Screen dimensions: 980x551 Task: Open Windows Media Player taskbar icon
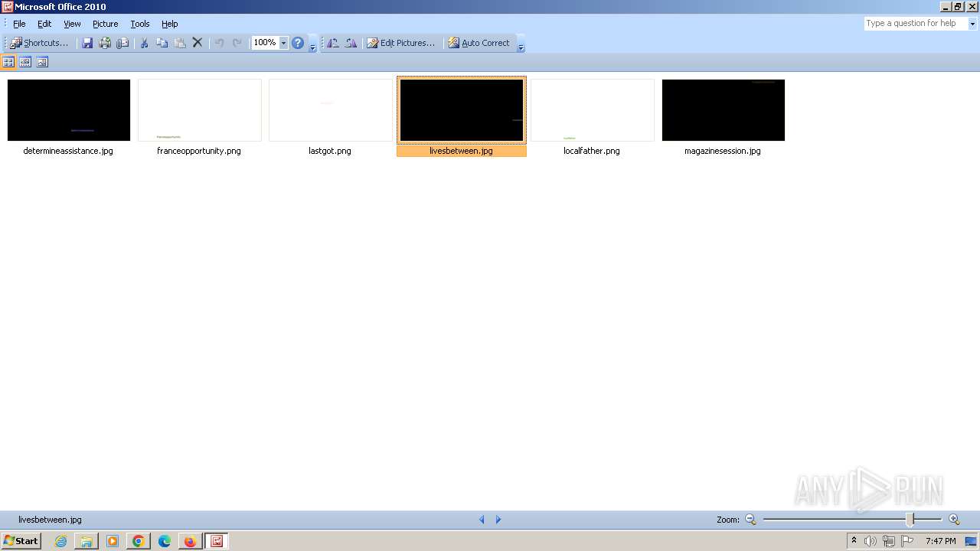click(x=113, y=541)
